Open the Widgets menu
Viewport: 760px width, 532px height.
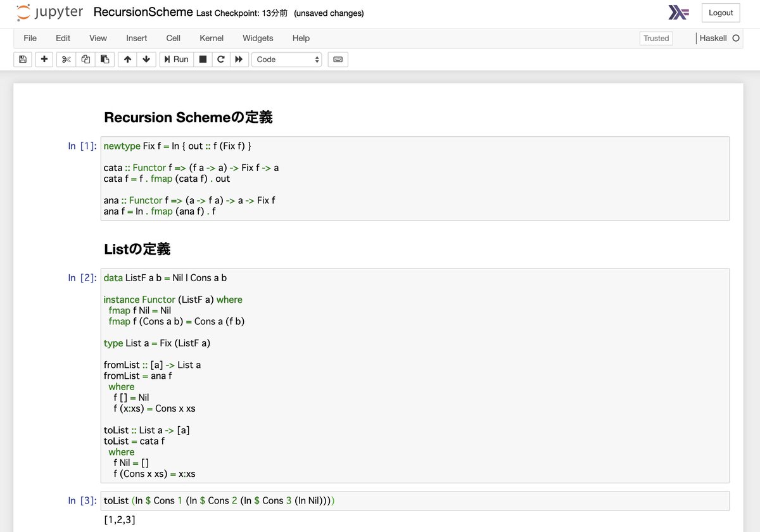tap(258, 38)
